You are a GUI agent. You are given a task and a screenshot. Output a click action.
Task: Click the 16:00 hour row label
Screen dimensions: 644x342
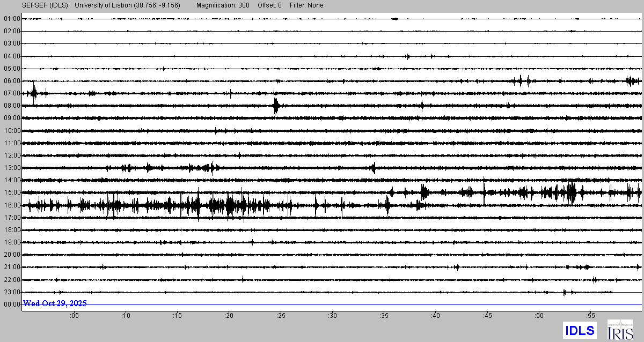[11, 205]
